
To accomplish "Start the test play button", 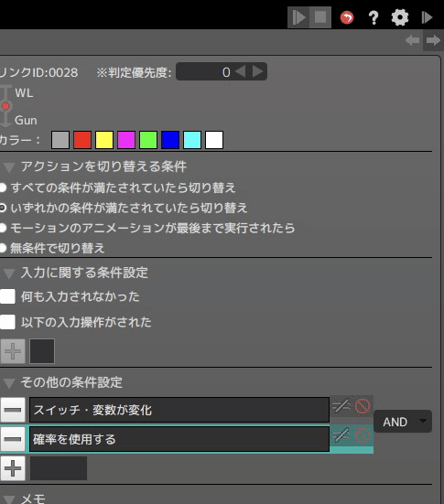I will pyautogui.click(x=298, y=17).
